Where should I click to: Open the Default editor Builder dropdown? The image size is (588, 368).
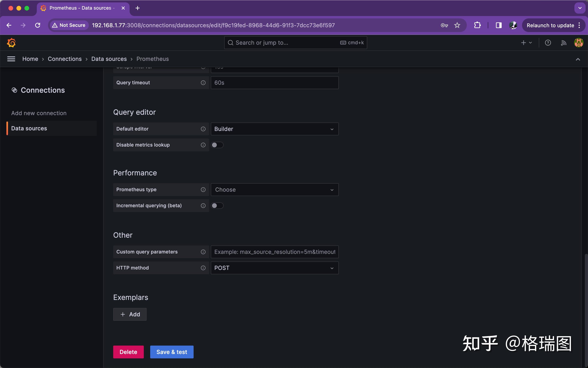click(274, 129)
